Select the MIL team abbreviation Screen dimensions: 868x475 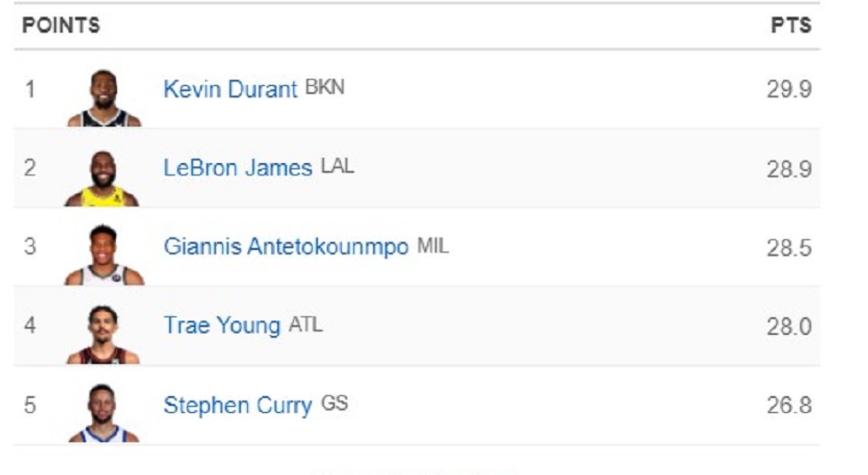433,245
